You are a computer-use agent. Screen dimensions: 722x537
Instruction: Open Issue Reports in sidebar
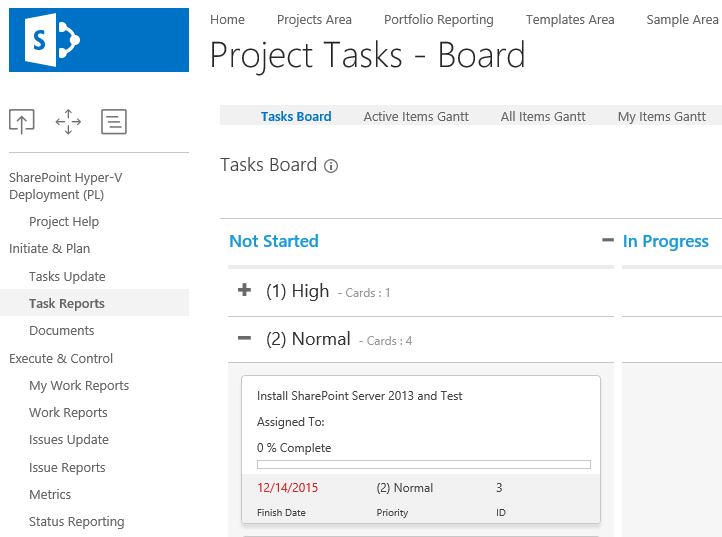point(67,467)
